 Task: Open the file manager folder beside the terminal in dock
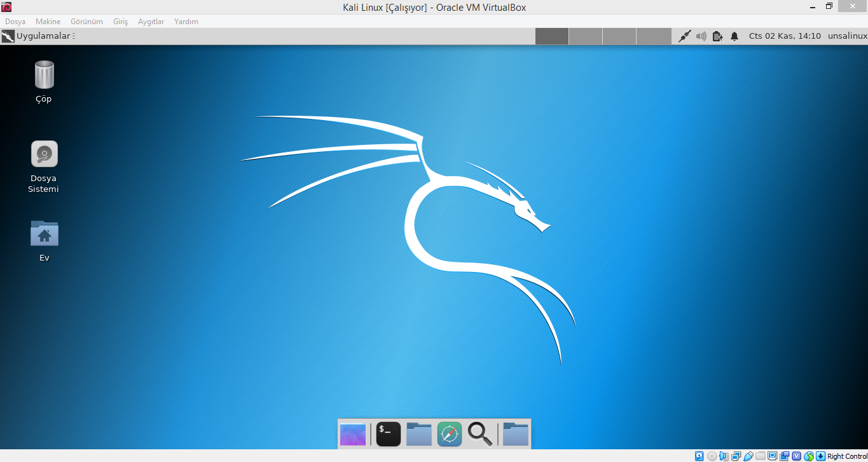(x=419, y=434)
